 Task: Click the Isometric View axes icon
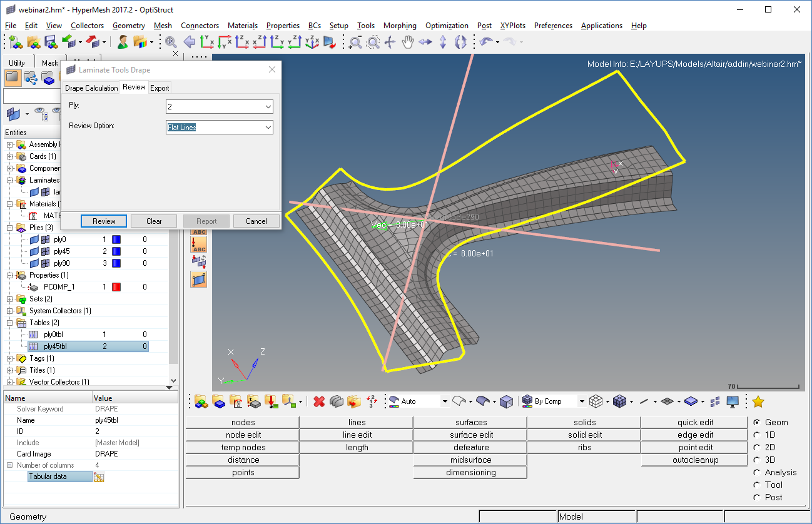(312, 42)
